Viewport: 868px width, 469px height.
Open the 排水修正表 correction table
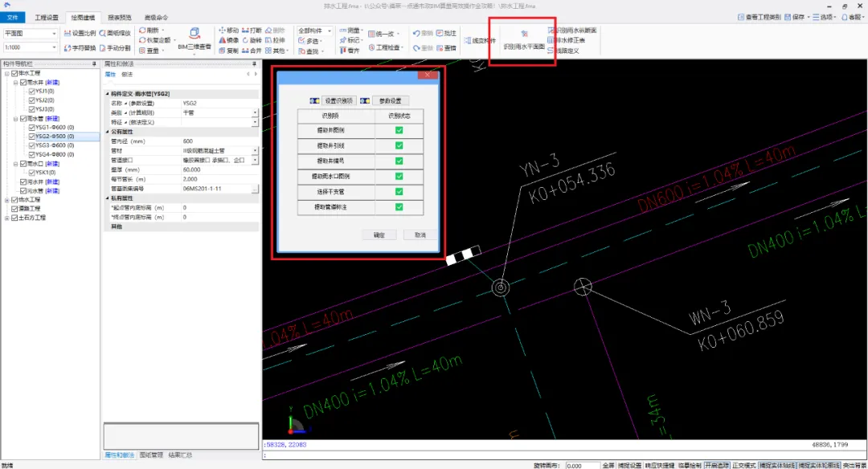[567, 40]
